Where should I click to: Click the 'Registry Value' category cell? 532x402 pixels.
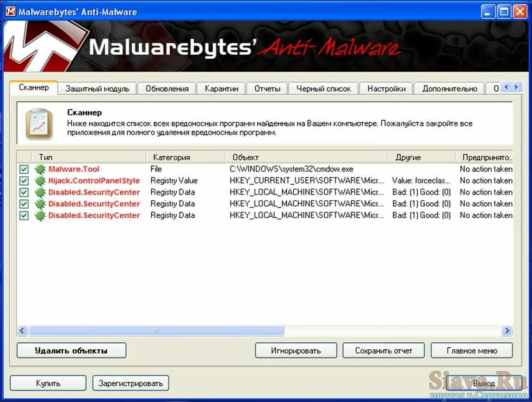click(174, 181)
